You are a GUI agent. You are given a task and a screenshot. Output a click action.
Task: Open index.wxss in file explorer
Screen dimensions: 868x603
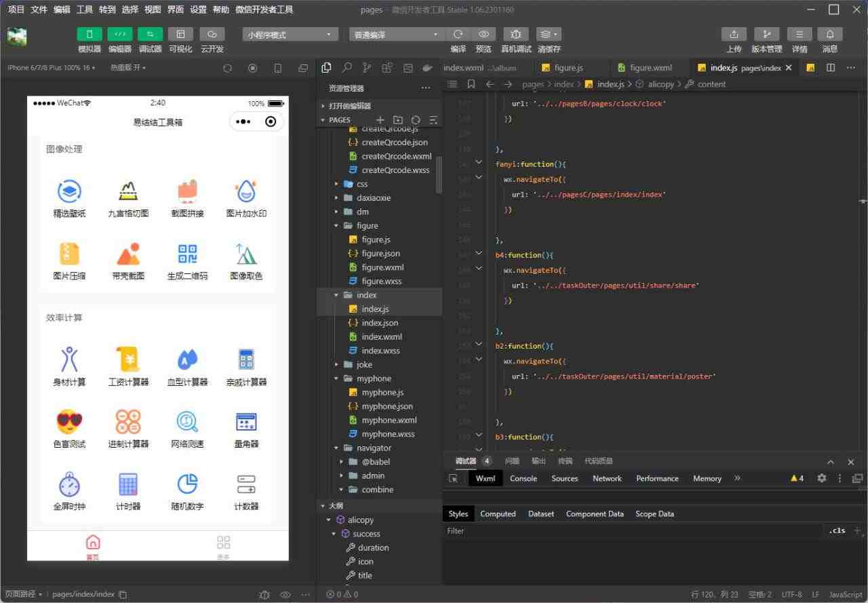[380, 351]
